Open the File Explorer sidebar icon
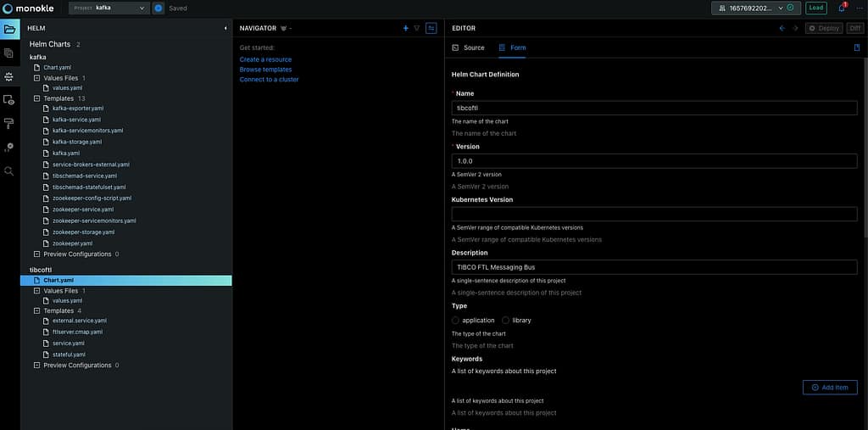Image resolution: width=868 pixels, height=430 pixels. [9, 30]
